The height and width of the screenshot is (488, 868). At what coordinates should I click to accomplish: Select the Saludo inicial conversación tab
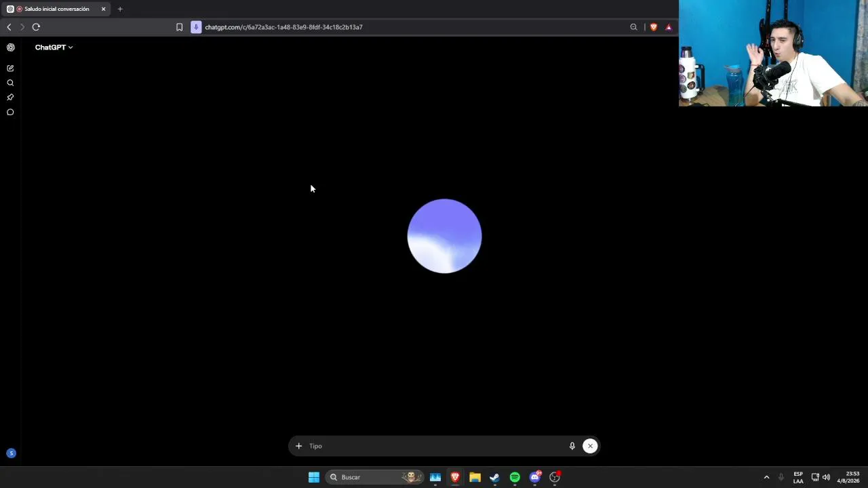[x=56, y=9]
